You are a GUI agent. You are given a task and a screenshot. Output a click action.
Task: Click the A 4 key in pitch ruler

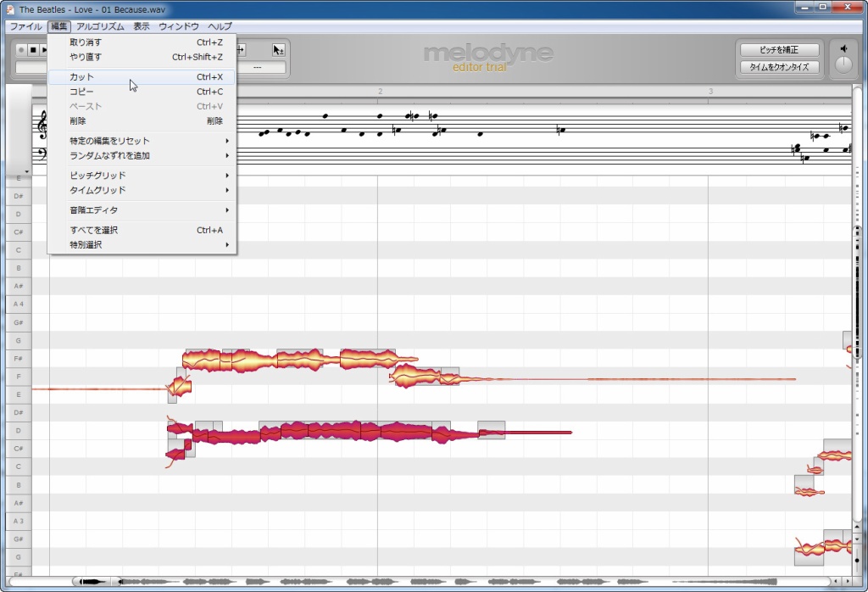point(19,304)
